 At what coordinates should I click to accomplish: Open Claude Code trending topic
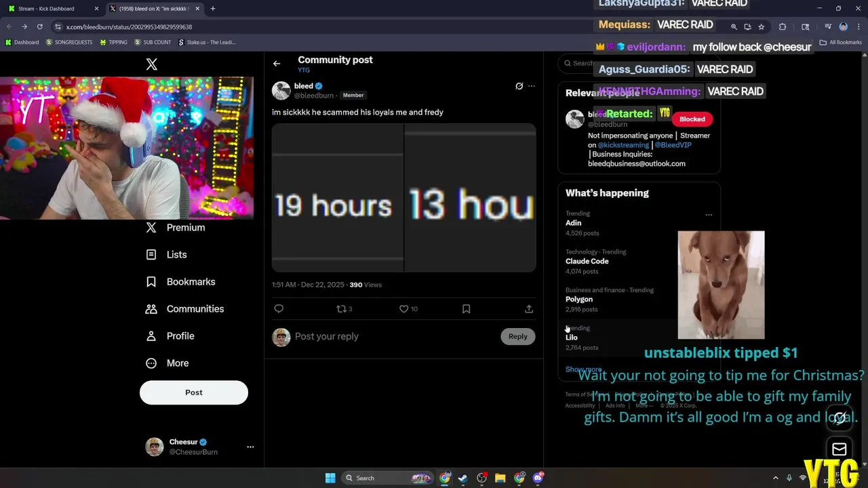(x=587, y=261)
